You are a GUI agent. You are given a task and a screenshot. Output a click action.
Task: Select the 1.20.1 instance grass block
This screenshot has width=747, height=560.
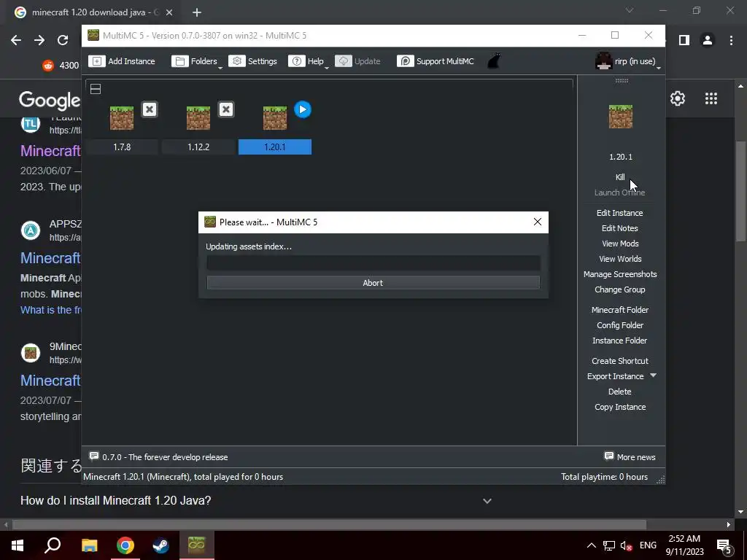click(x=275, y=117)
